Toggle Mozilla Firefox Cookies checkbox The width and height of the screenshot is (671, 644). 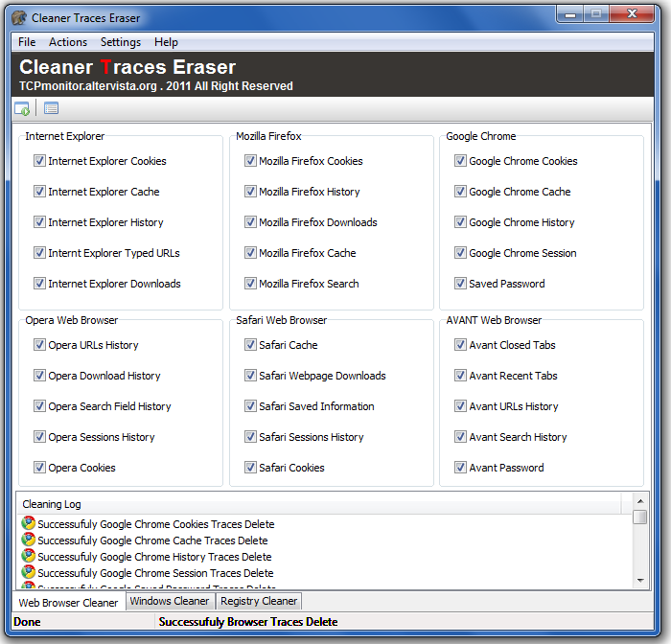250,161
